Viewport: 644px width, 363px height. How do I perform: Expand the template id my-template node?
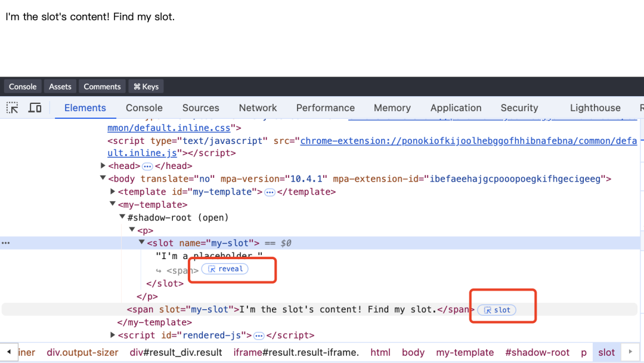pos(113,192)
